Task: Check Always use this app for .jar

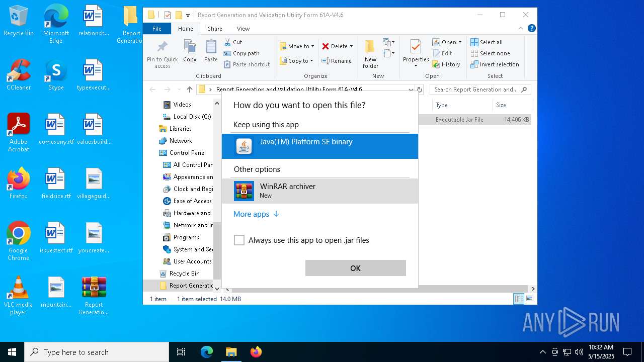Action: point(239,240)
